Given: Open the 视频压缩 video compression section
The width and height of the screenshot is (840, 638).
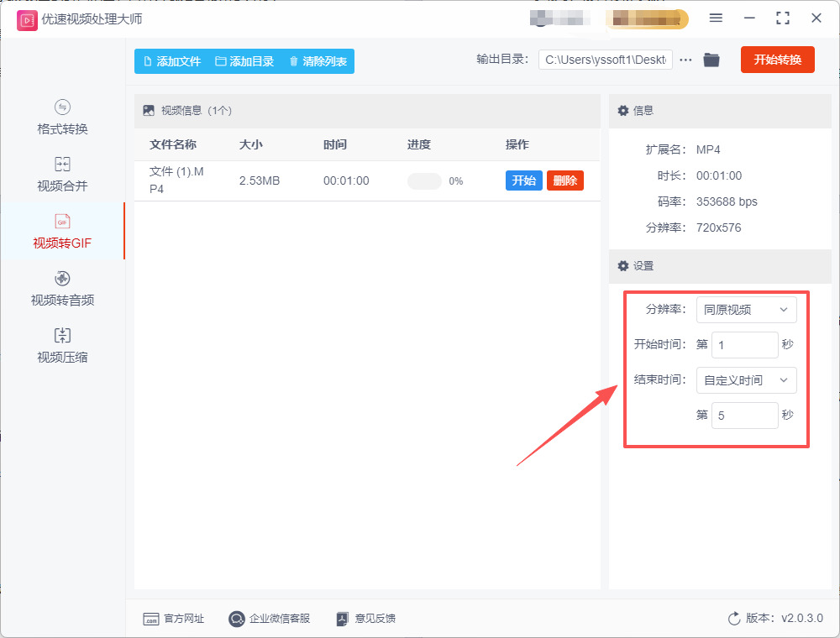Looking at the screenshot, I should pos(62,346).
